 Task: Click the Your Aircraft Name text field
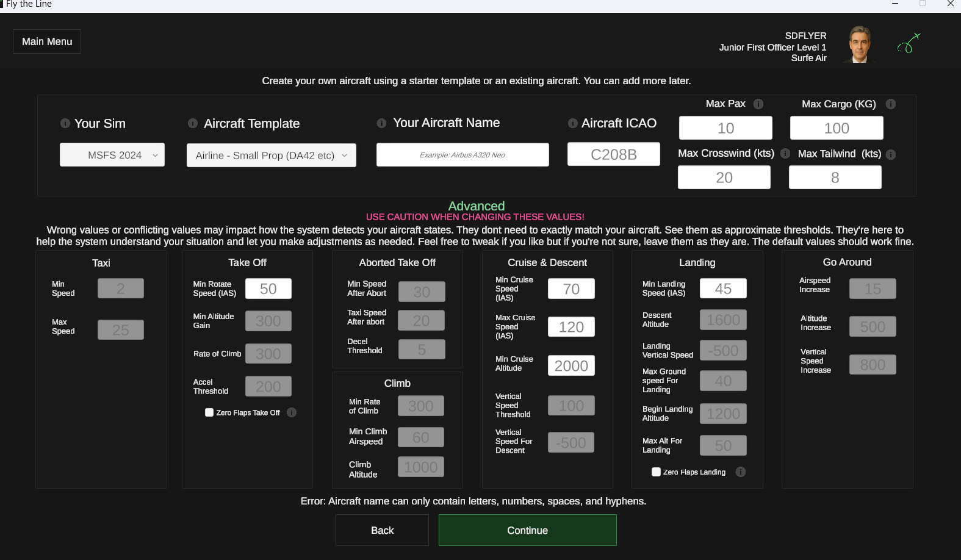click(463, 155)
